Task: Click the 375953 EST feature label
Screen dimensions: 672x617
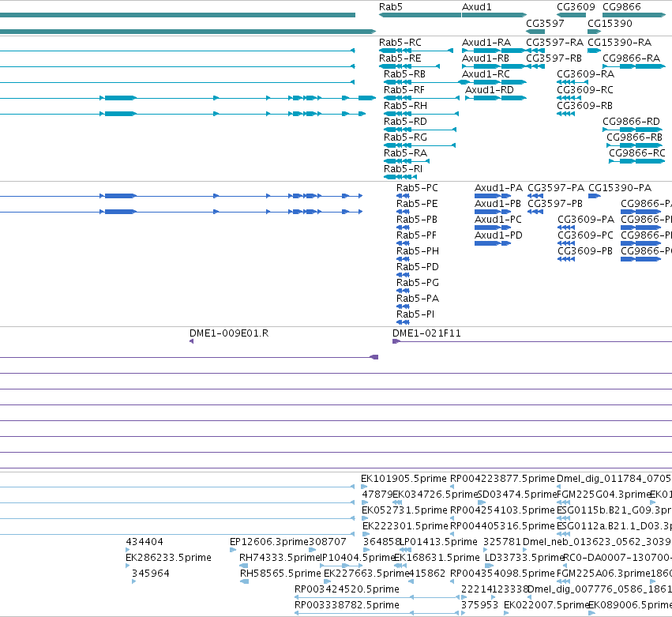Action: click(479, 605)
